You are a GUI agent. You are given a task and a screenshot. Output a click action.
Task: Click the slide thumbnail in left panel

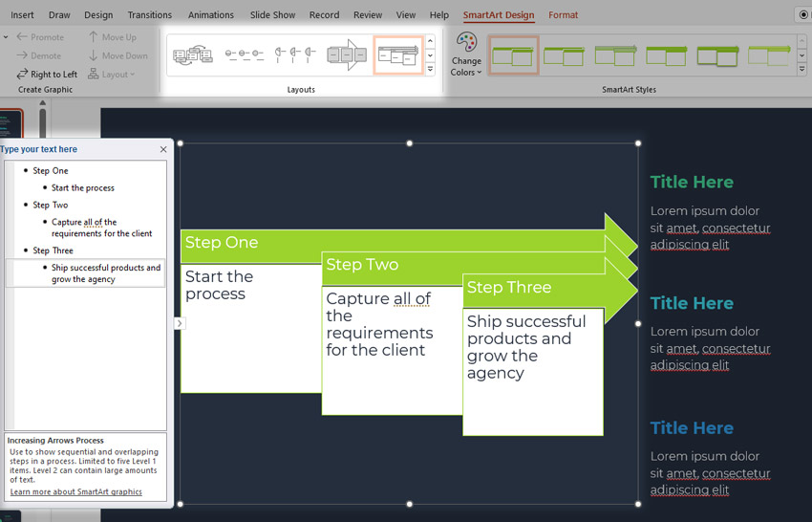click(11, 123)
